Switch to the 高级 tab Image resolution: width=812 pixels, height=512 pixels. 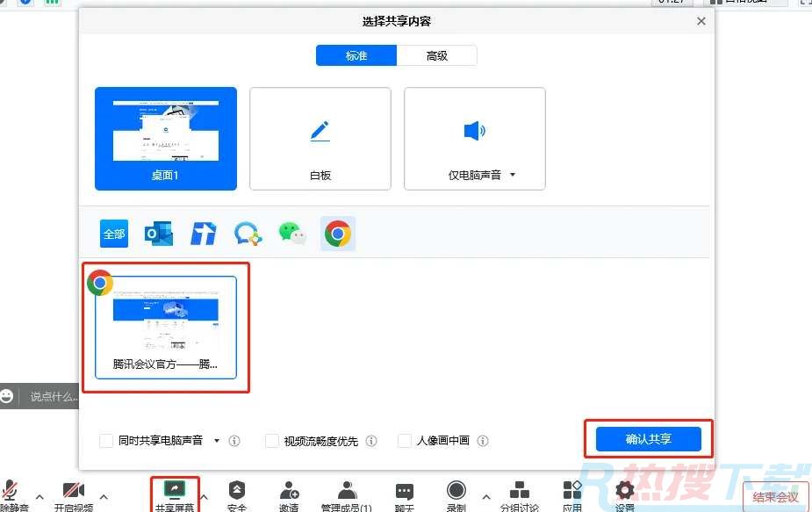(436, 54)
